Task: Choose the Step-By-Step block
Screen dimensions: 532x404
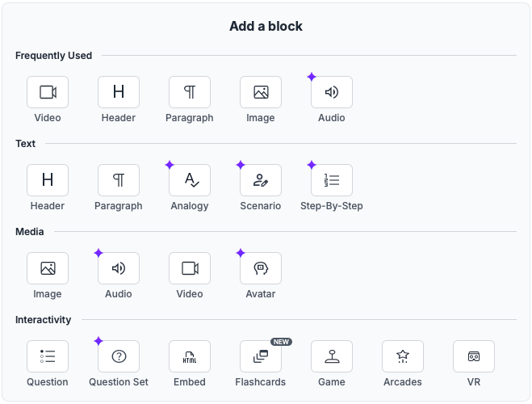Action: pos(332,180)
